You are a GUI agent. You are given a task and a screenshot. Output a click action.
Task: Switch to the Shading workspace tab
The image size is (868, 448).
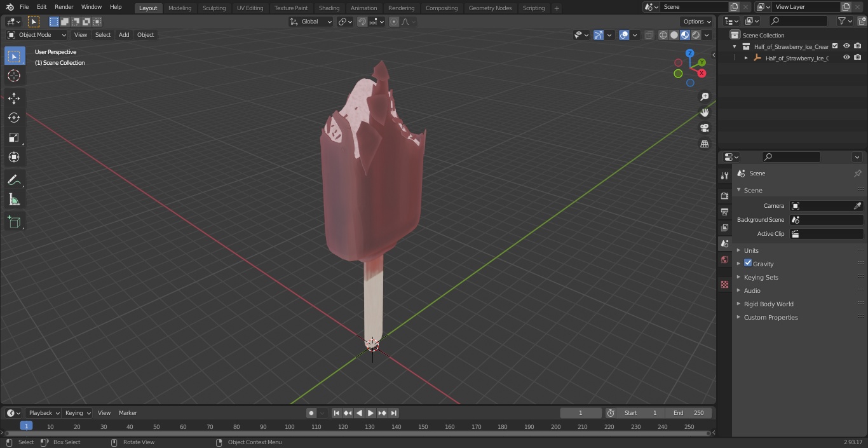tap(329, 8)
